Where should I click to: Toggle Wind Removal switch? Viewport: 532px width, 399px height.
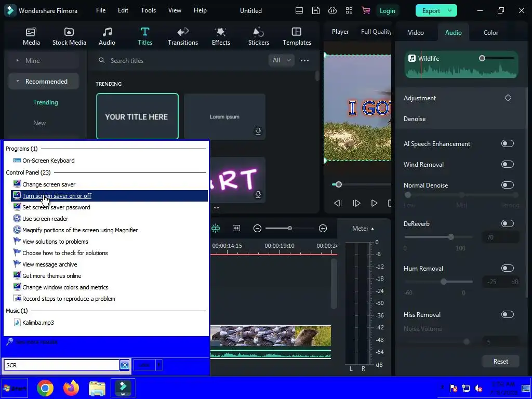pos(508,164)
